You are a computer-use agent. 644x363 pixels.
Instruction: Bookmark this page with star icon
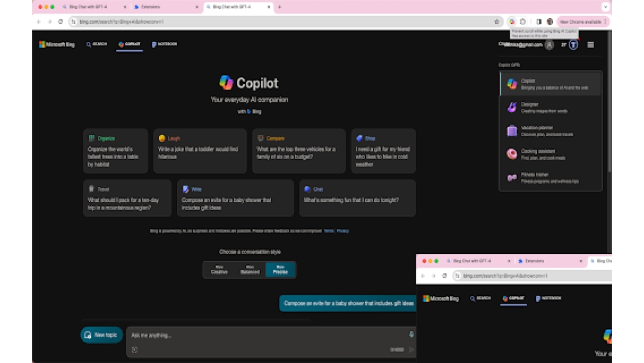pyautogui.click(x=497, y=22)
